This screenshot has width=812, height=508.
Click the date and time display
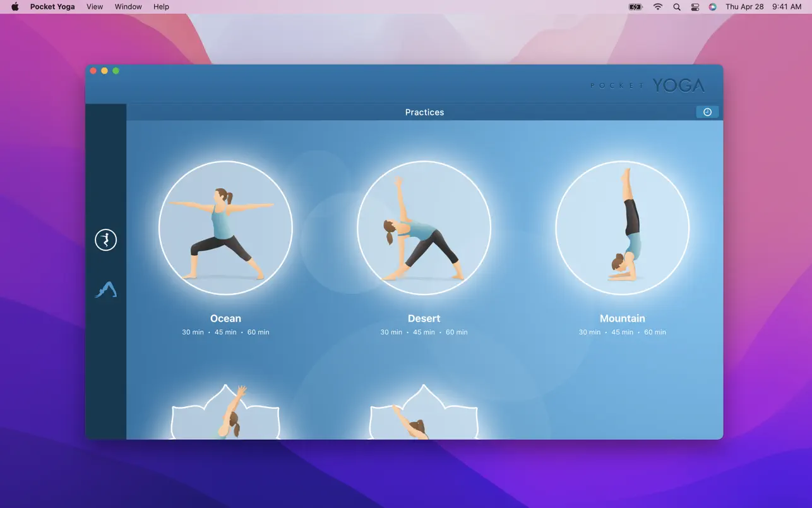pyautogui.click(x=763, y=7)
